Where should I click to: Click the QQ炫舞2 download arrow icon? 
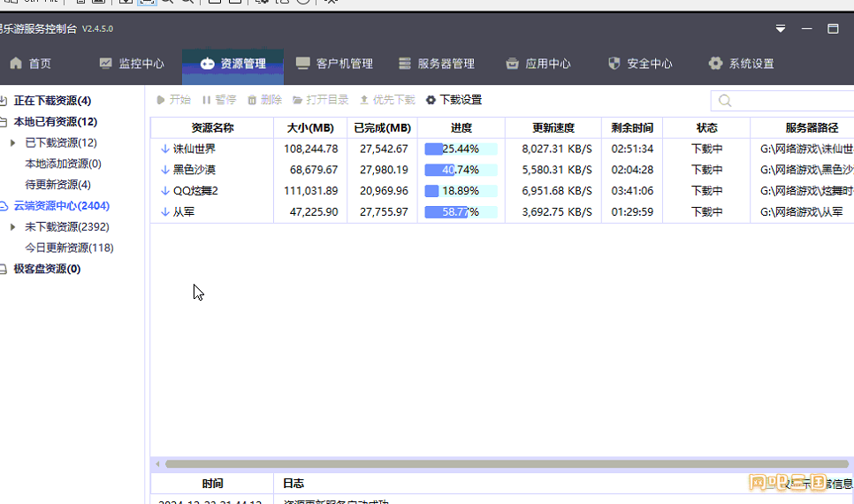tap(165, 191)
